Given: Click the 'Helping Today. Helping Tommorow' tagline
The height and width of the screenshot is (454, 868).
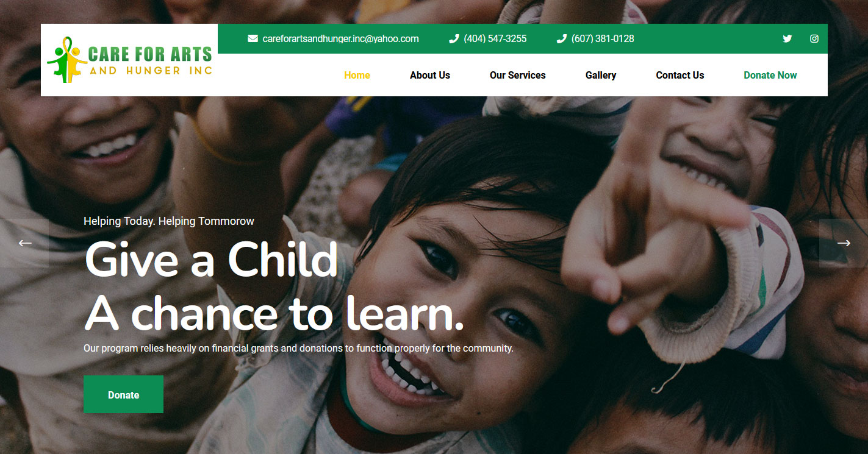Looking at the screenshot, I should pyautogui.click(x=169, y=221).
